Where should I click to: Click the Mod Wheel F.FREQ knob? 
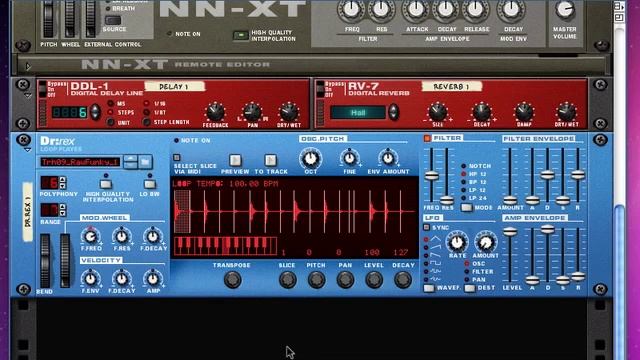click(x=90, y=236)
